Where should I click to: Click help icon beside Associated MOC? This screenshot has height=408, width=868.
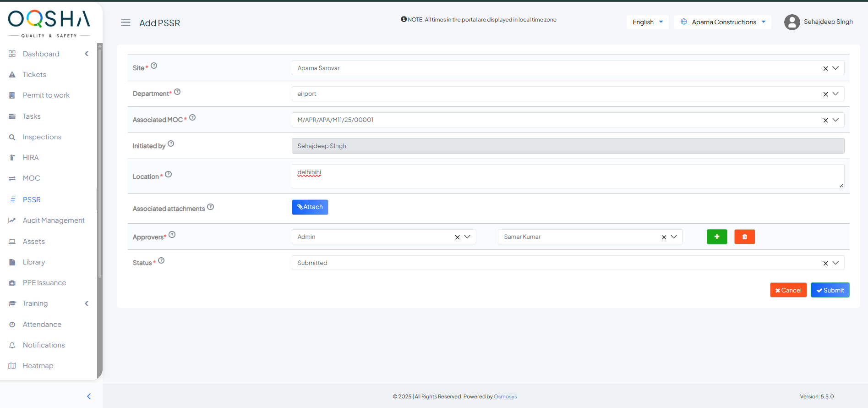coord(192,117)
